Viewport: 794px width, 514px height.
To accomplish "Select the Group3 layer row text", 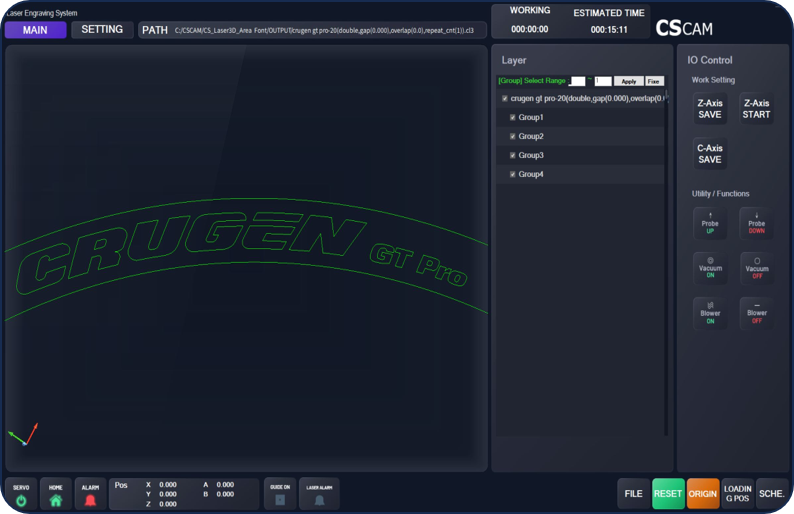I will 531,155.
